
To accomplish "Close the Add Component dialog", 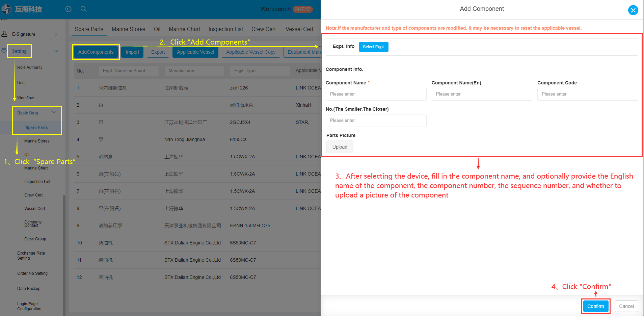I will point(633,10).
